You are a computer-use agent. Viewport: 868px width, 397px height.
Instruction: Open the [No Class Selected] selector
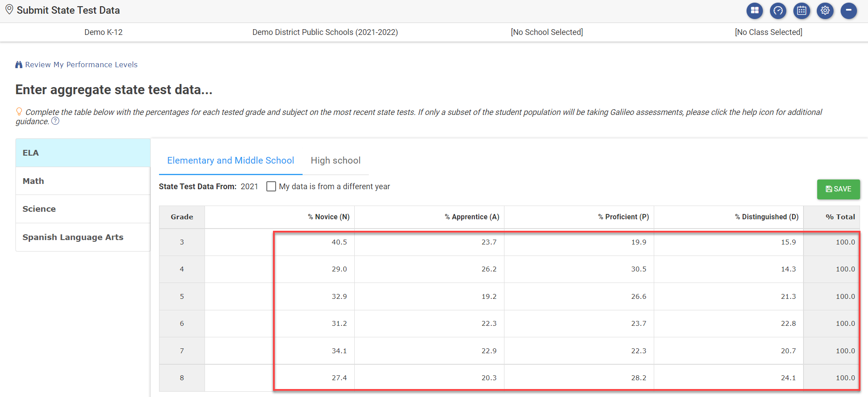click(x=768, y=32)
